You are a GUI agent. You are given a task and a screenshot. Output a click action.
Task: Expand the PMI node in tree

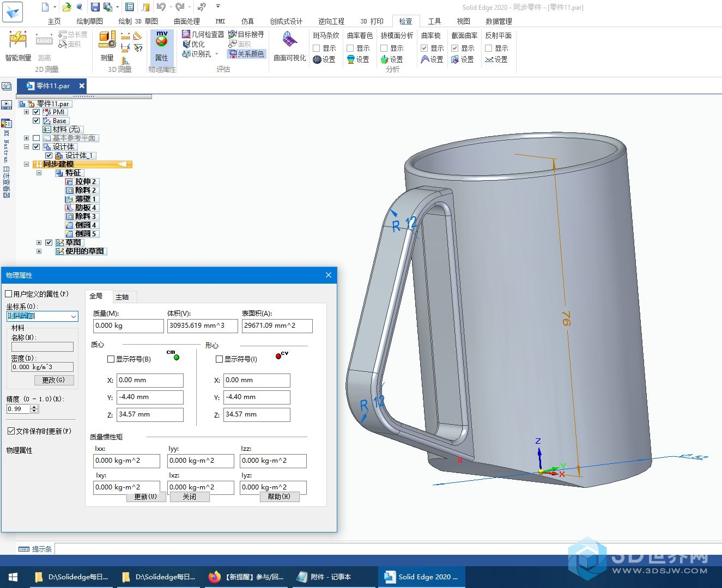point(26,112)
